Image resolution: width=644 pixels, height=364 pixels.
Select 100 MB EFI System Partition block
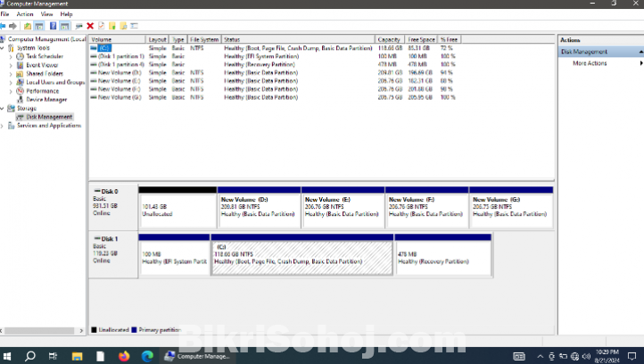[x=174, y=255]
